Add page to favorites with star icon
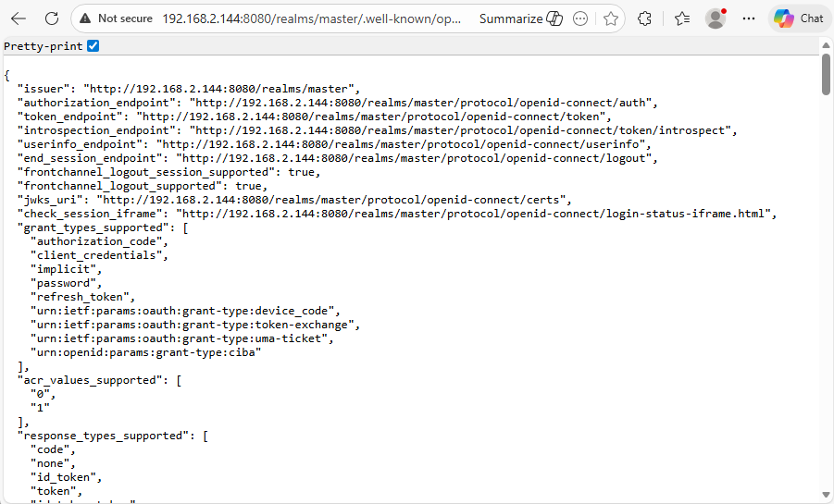The image size is (834, 504). 610,18
